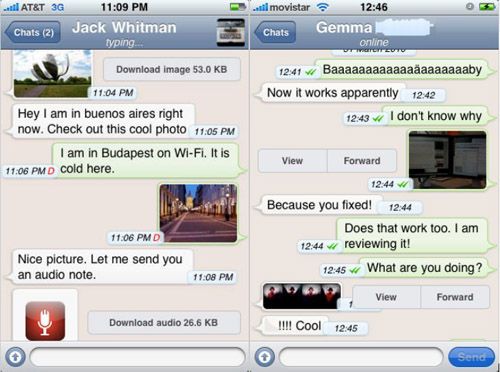Tap the Jack Whitman chat title
Image resolution: width=500 pixels, height=372 pixels.
(x=124, y=28)
